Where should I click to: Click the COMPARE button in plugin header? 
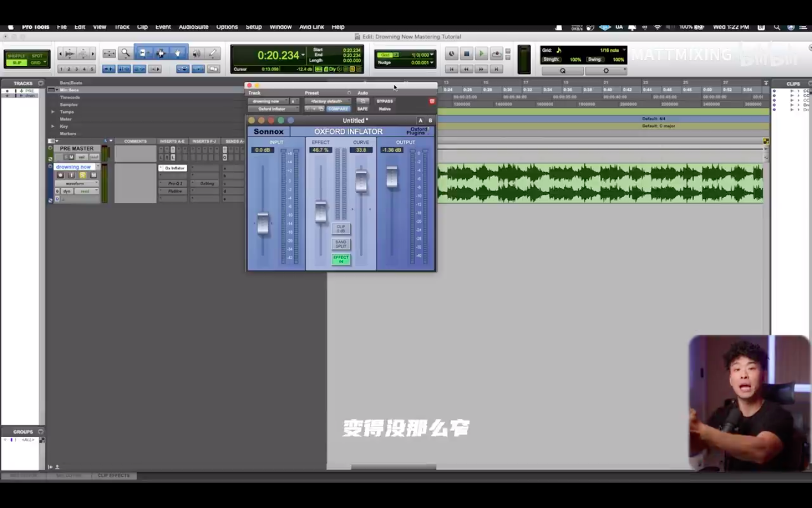[338, 109]
